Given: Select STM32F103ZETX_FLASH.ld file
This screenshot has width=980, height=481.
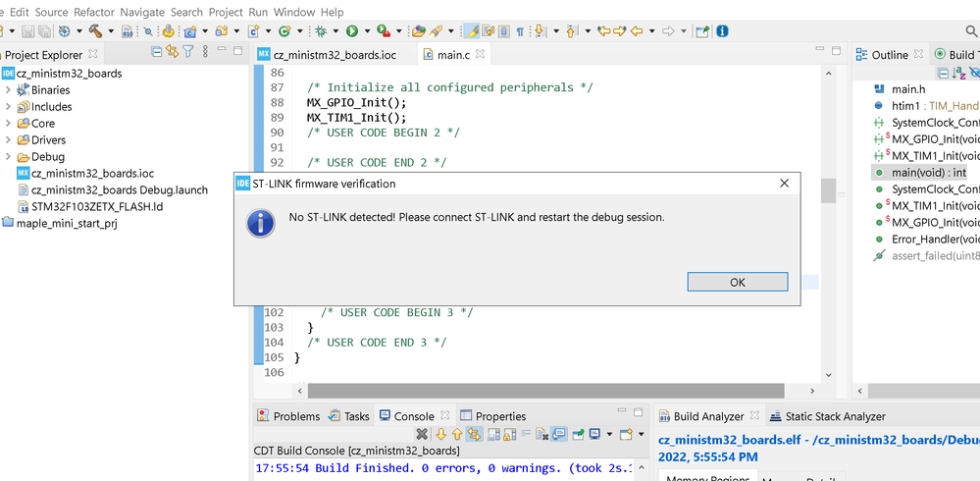Looking at the screenshot, I should pyautogui.click(x=90, y=206).
